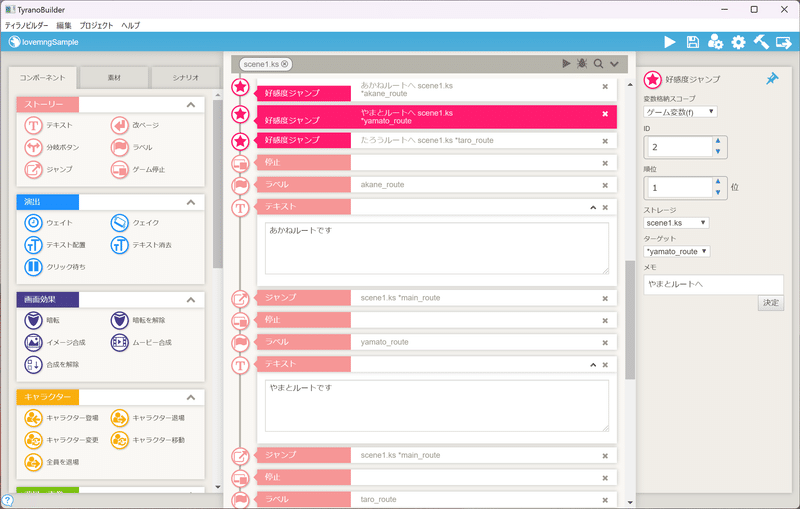Increase the ID value with up arrow

[718, 141]
